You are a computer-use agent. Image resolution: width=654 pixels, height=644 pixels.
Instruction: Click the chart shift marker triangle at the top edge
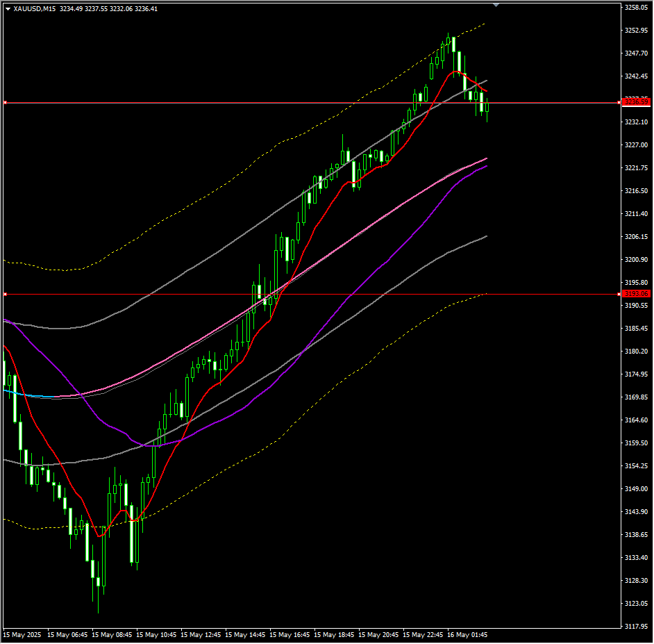click(x=496, y=5)
